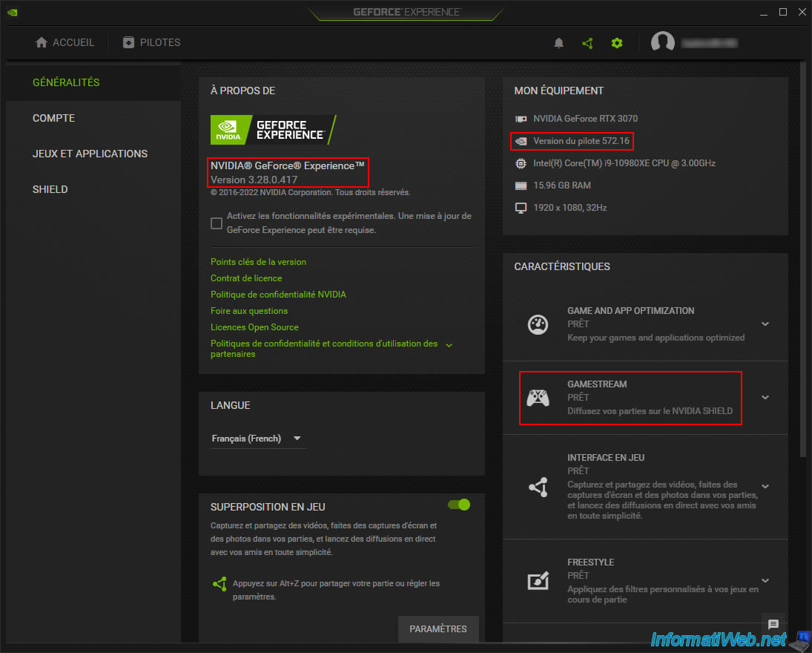Image resolution: width=812 pixels, height=653 pixels.
Task: Click the Pilotes download icon
Action: (128, 42)
